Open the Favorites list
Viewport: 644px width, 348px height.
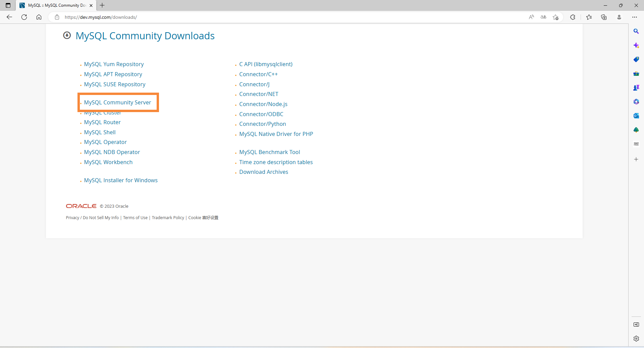589,17
